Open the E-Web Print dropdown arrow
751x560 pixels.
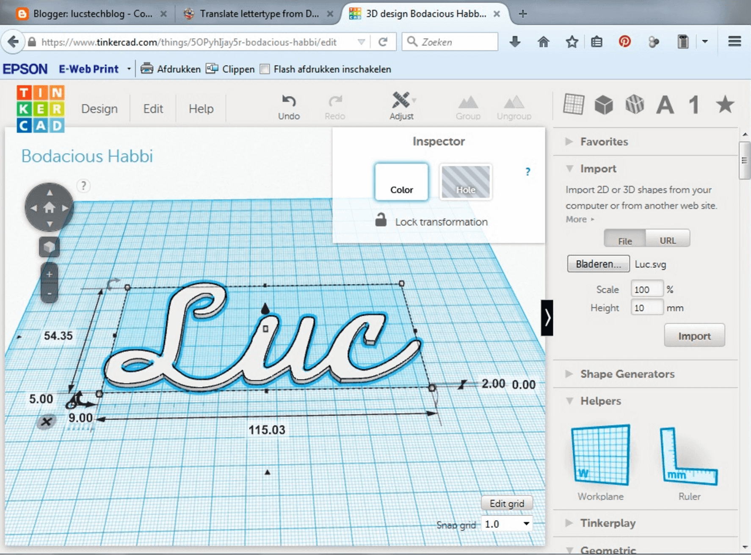point(129,69)
